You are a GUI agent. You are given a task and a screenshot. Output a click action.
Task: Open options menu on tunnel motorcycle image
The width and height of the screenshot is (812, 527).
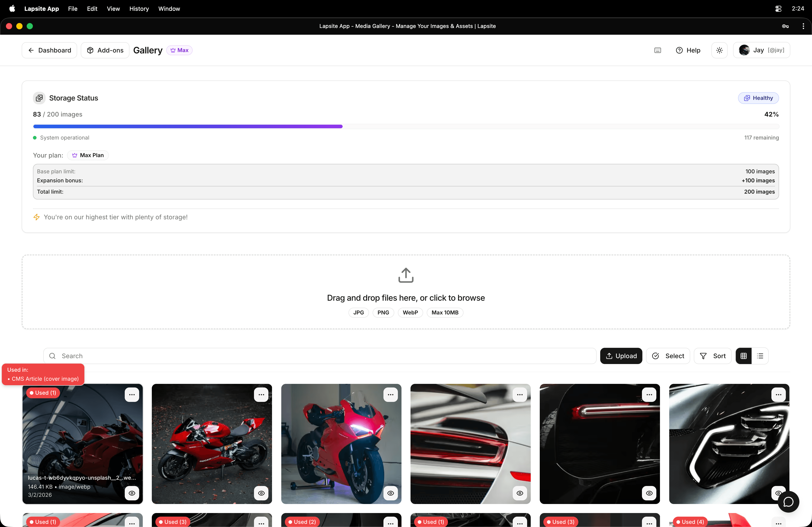click(x=132, y=395)
